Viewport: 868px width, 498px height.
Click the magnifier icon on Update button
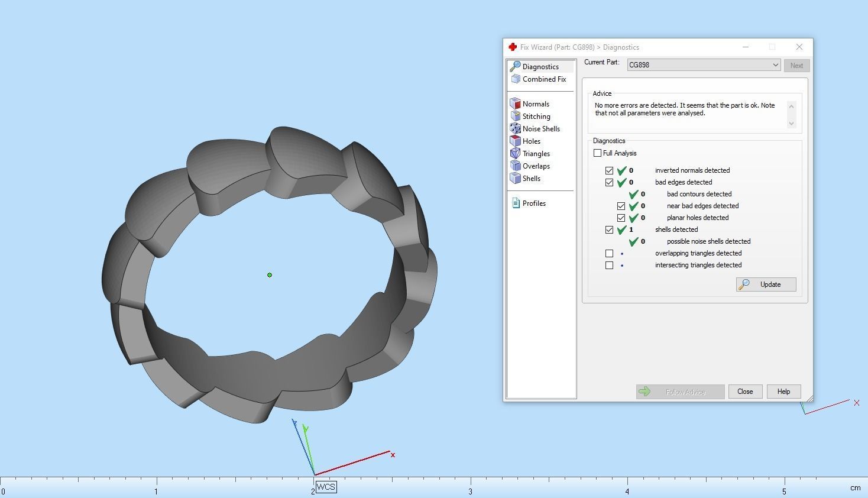[x=744, y=284]
